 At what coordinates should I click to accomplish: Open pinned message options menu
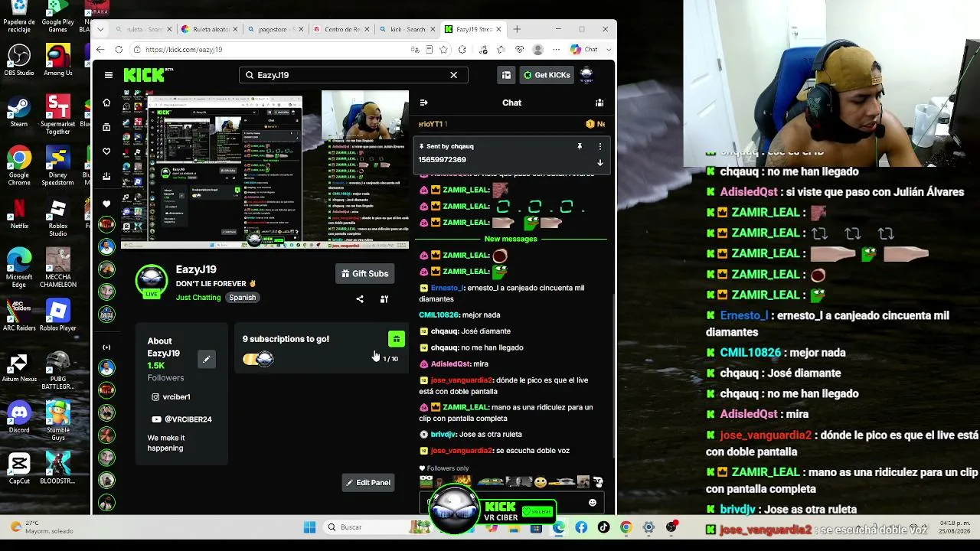[599, 146]
